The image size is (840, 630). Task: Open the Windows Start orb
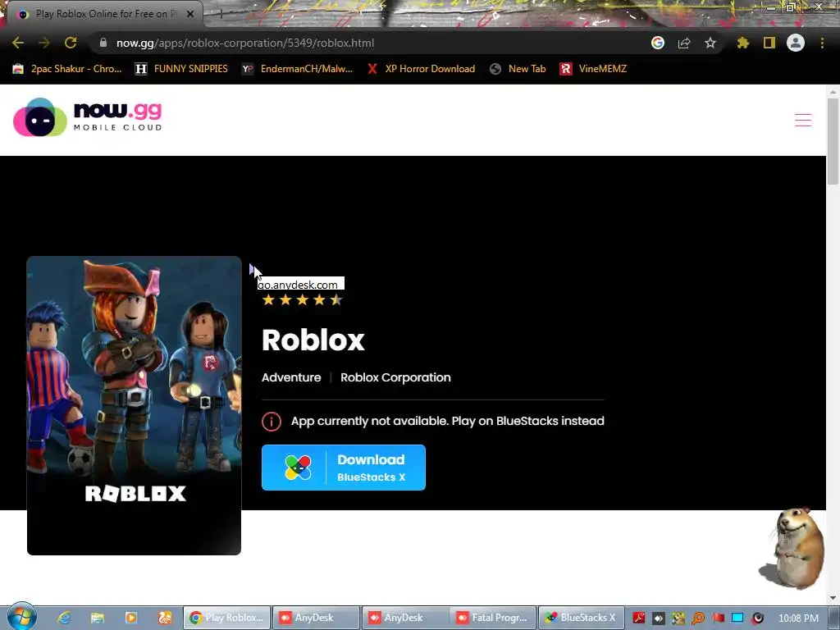(21, 617)
